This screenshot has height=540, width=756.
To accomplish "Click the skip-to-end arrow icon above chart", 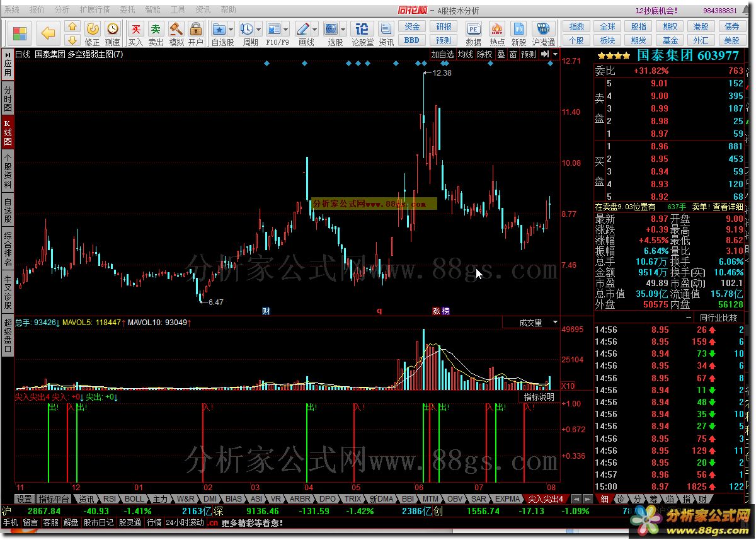I will [x=544, y=54].
